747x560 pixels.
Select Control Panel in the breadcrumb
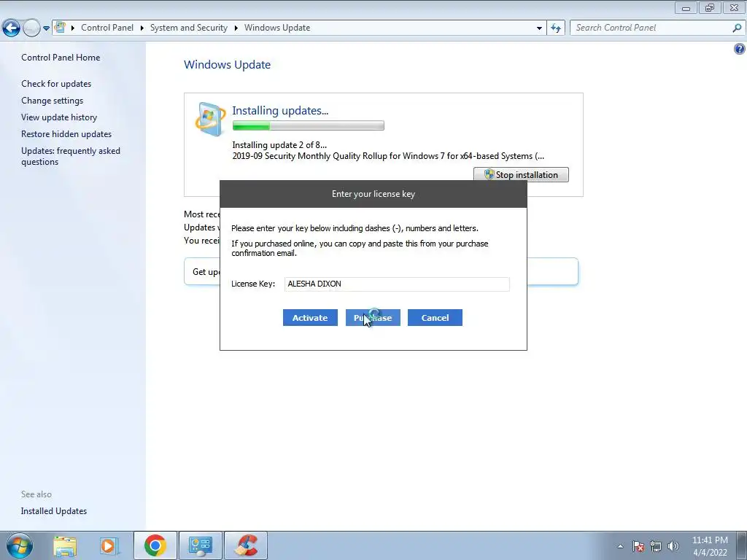[107, 28]
